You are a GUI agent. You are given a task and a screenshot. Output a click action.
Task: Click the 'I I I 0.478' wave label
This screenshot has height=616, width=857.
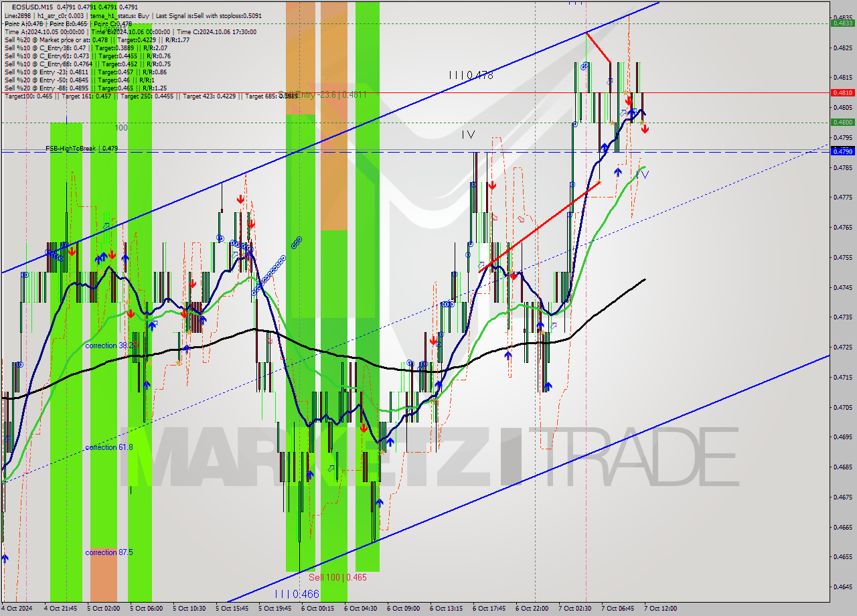[471, 76]
